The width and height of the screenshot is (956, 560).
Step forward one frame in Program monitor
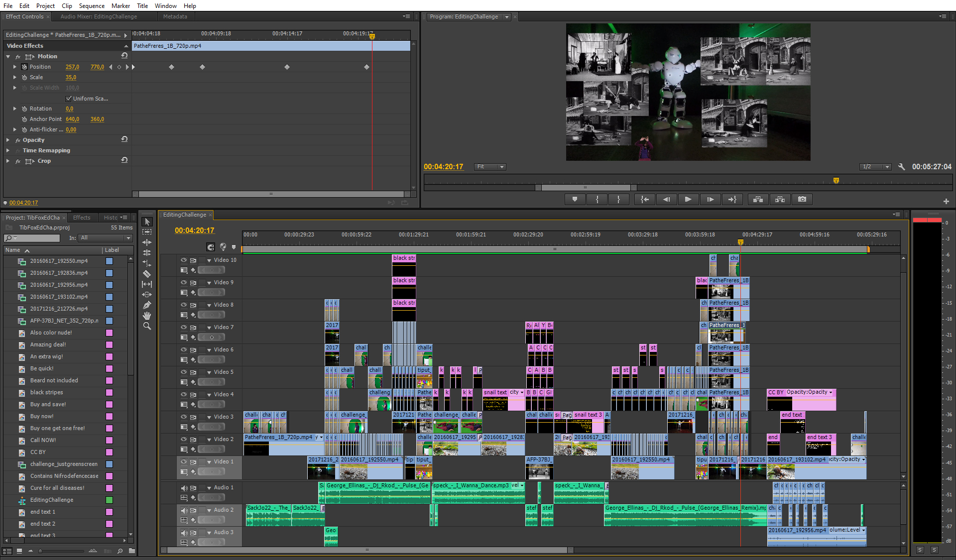tap(710, 200)
